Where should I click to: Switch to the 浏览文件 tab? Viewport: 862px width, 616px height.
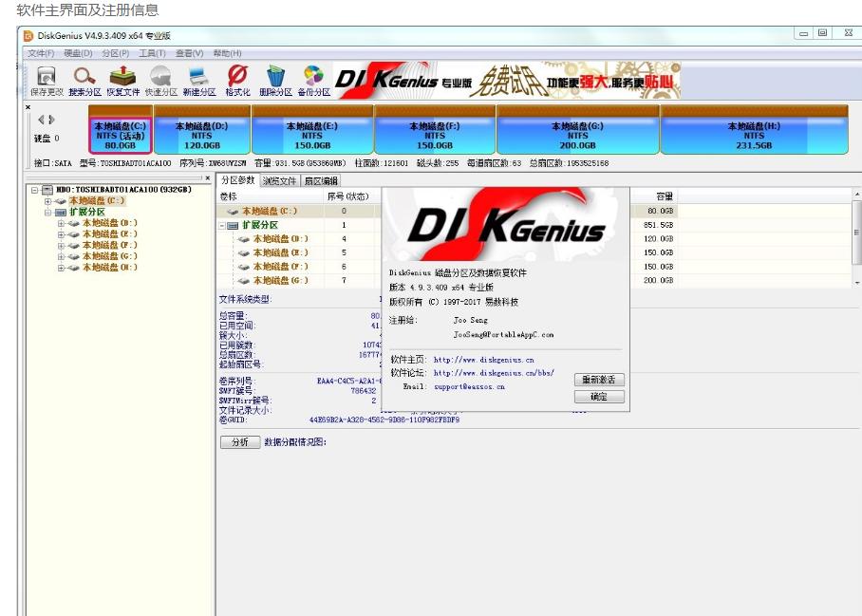click(x=282, y=180)
